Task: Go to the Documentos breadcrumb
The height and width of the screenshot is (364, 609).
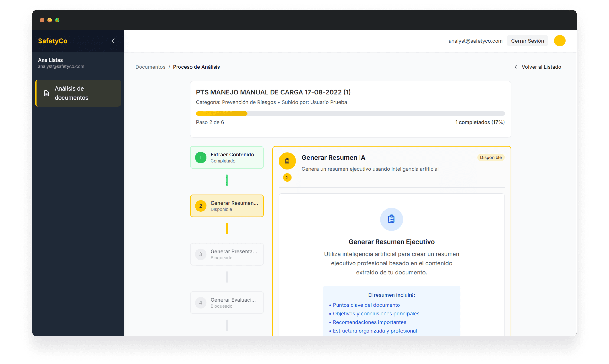Action: [150, 67]
